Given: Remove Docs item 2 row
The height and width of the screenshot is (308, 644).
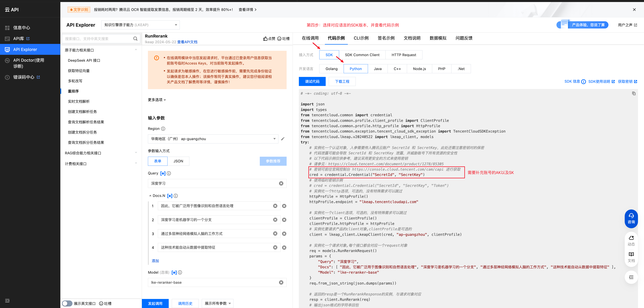Looking at the screenshot, I should (284, 220).
